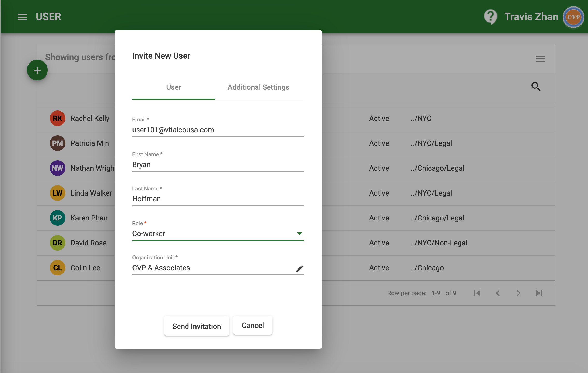Click the Last Name field with Hoffman
Viewport: 588px width, 373px height.
coord(218,199)
